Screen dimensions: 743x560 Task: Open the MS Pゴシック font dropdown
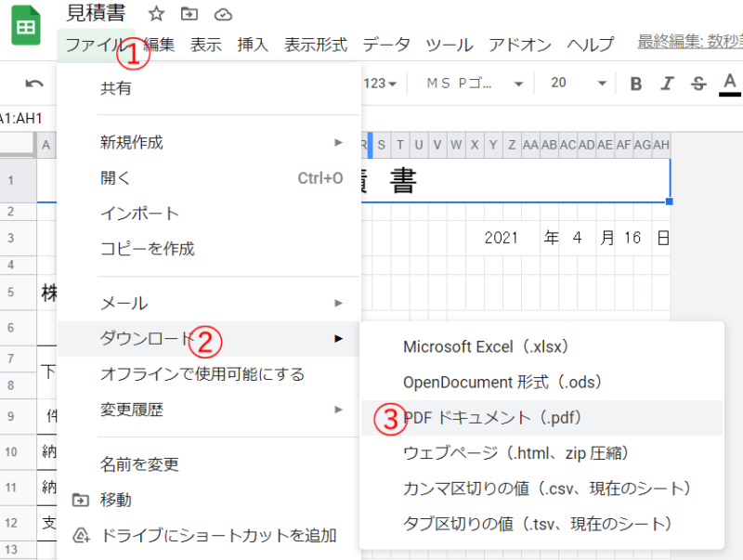point(475,84)
